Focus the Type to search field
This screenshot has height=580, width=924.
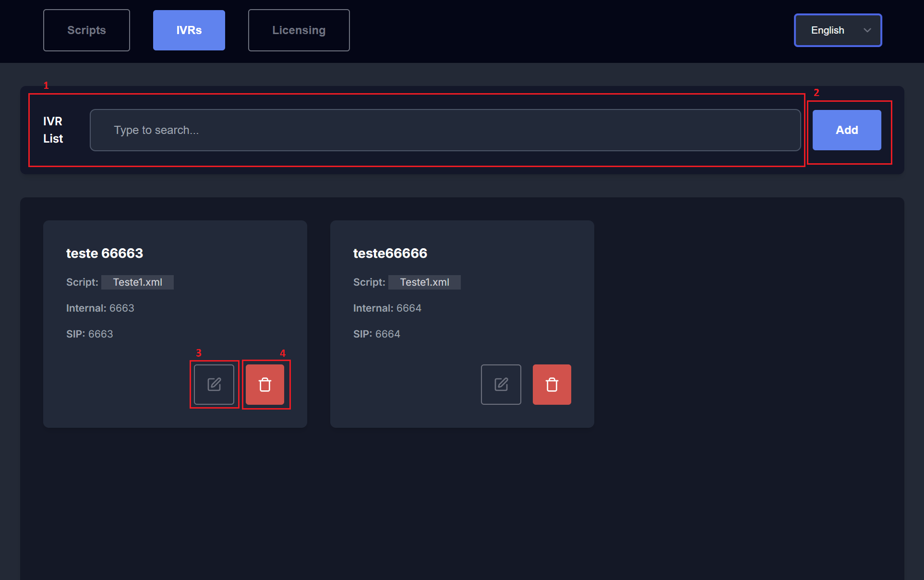(444, 130)
